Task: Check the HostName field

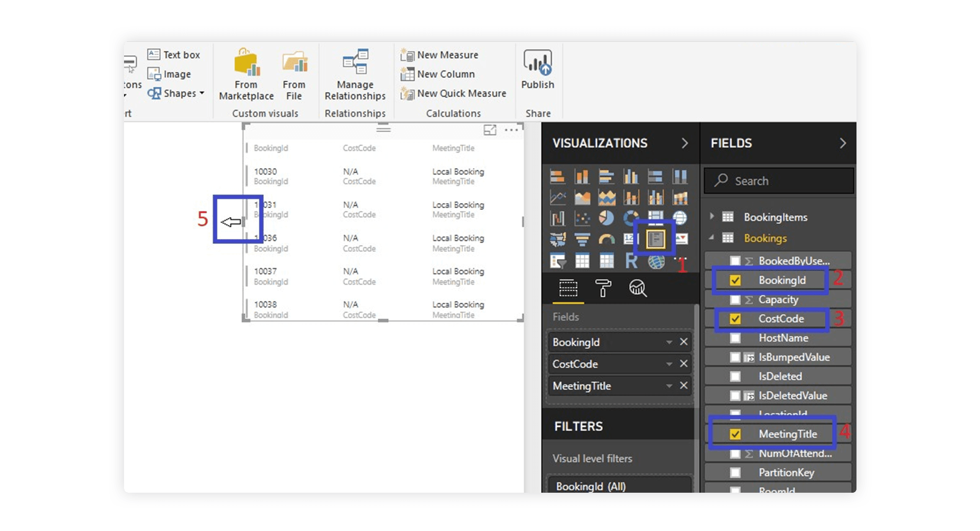Action: pos(735,338)
